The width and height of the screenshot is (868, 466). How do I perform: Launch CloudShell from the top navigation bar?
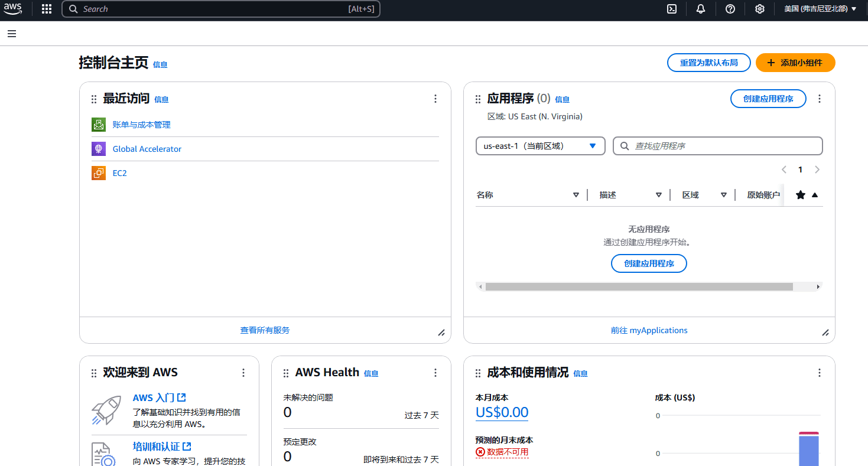[671, 9]
